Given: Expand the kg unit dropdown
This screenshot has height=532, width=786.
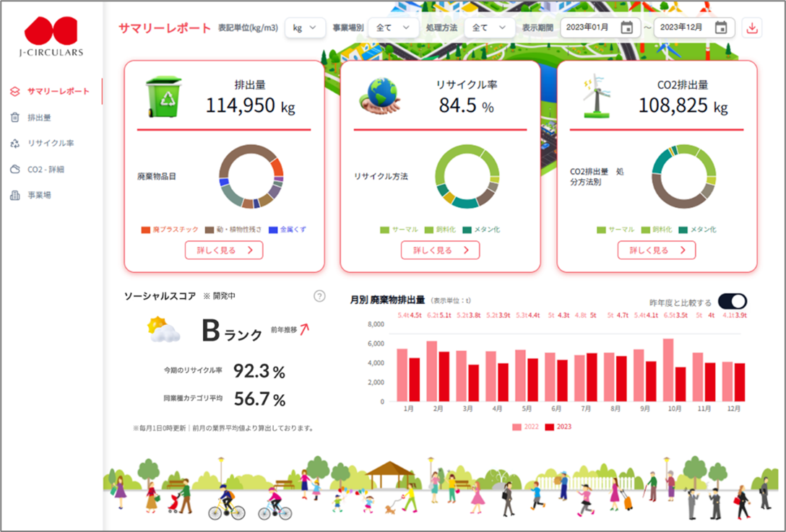Looking at the screenshot, I should pyautogui.click(x=304, y=28).
